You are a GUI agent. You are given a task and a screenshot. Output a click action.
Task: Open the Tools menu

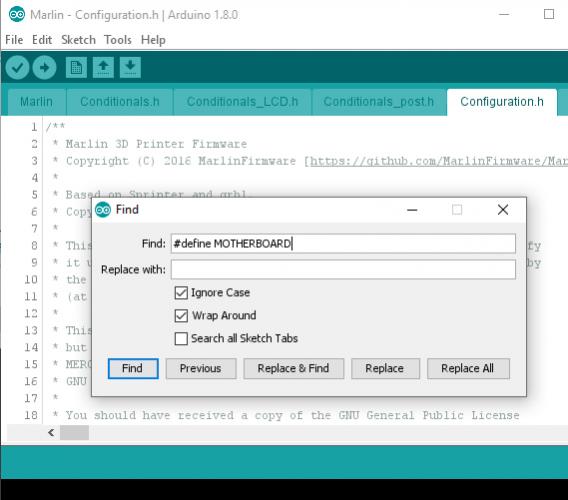point(118,39)
